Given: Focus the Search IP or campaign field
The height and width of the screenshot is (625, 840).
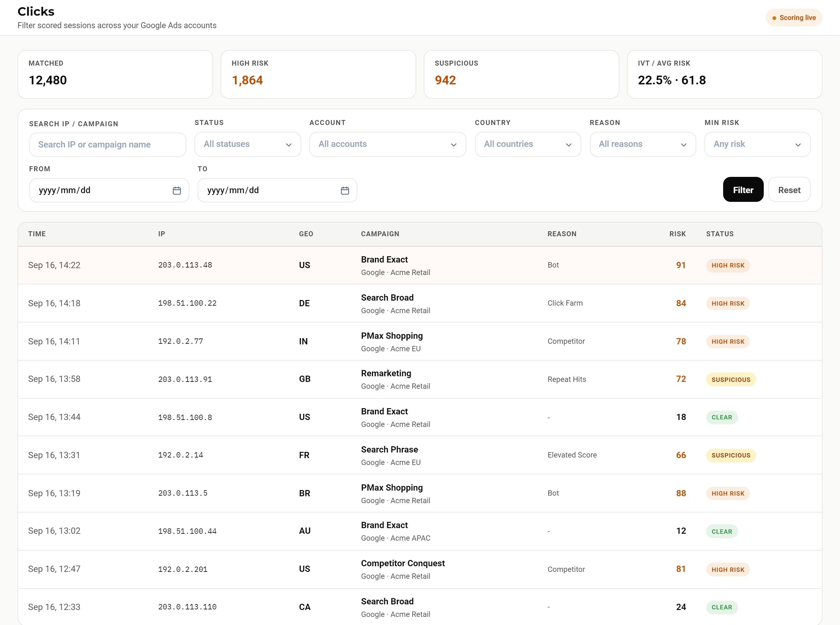Looking at the screenshot, I should pyautogui.click(x=107, y=144).
